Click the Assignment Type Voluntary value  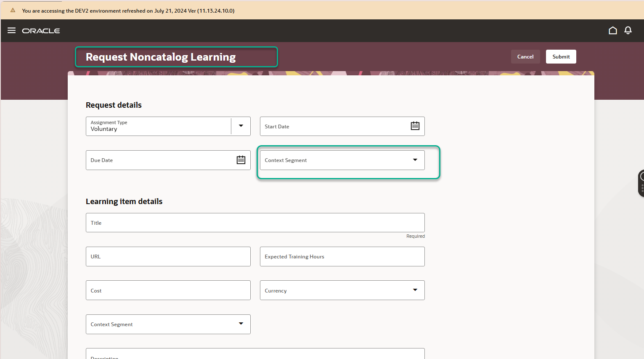pos(104,129)
